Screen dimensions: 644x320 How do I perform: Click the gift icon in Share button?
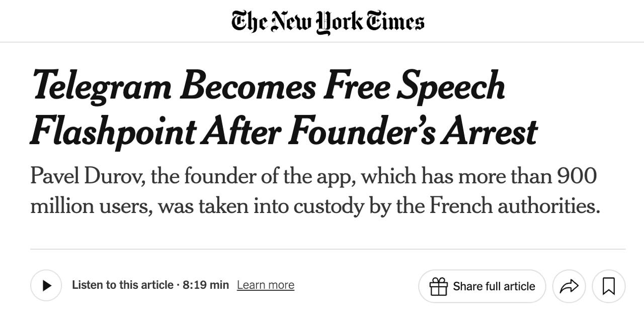(438, 286)
